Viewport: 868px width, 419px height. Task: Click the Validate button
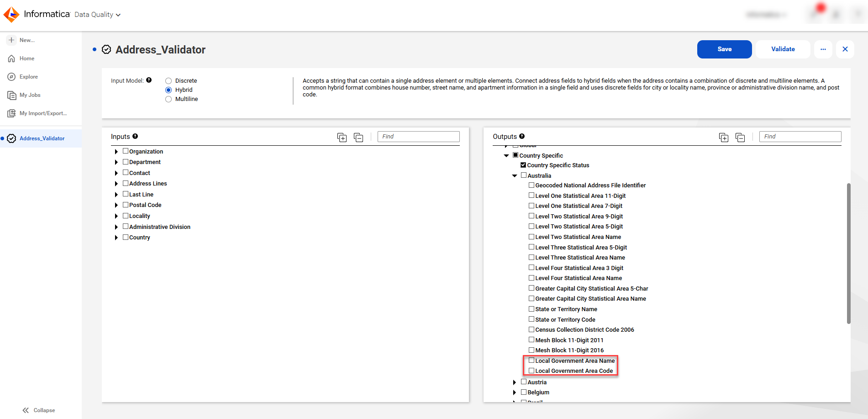point(783,49)
